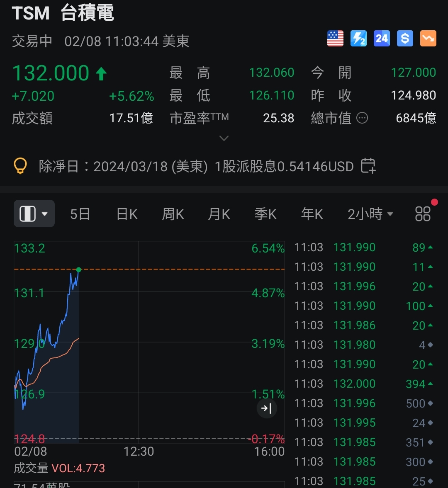This screenshot has width=448, height=488.
Task: Switch to the 月K chart tab
Action: pos(219,214)
